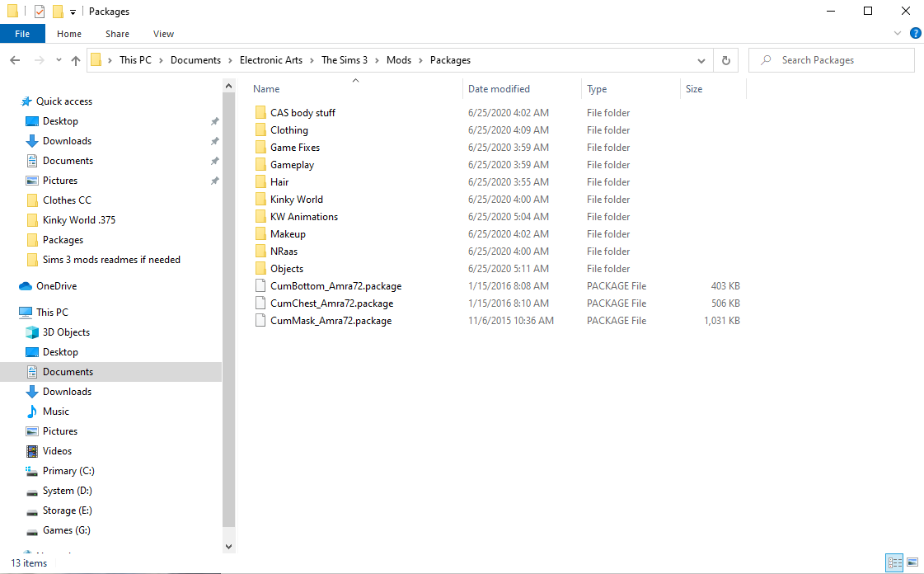Open the Help question mark icon
Viewport: 924px width, 574px height.
coord(915,34)
